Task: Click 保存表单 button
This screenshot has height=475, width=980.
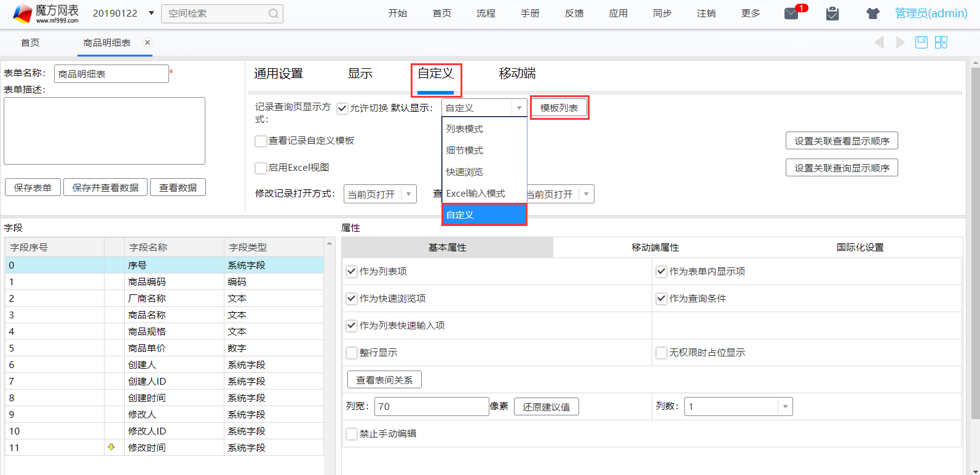Action: coord(33,187)
